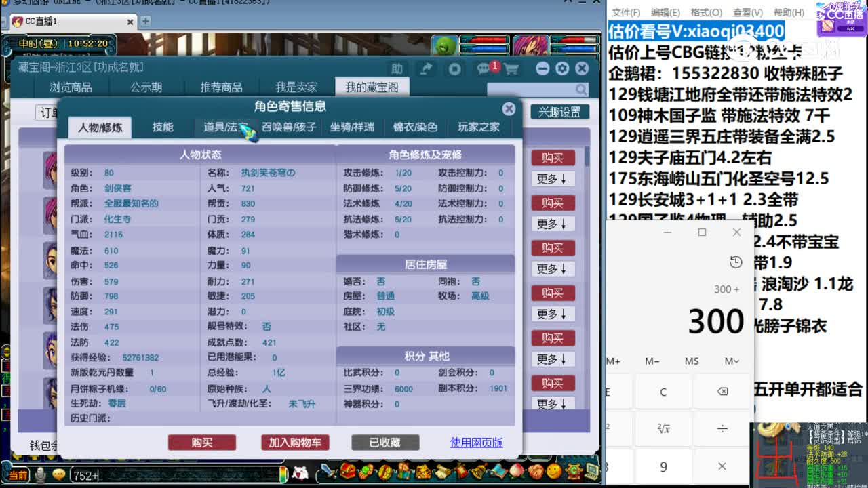Screen dimensions: 868x488
Task: Click the magnifier search icon in shop
Action: 581,89
